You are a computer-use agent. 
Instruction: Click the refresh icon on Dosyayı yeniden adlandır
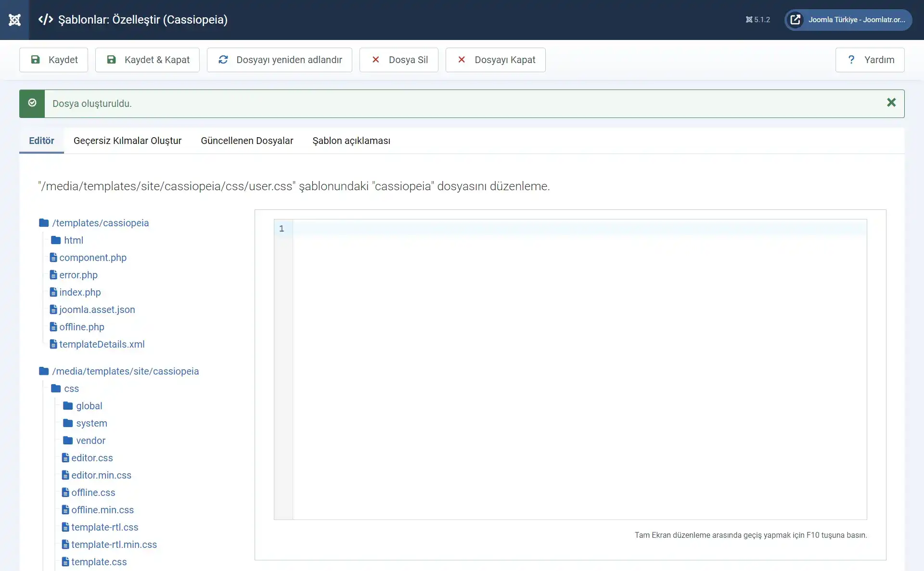[223, 59]
